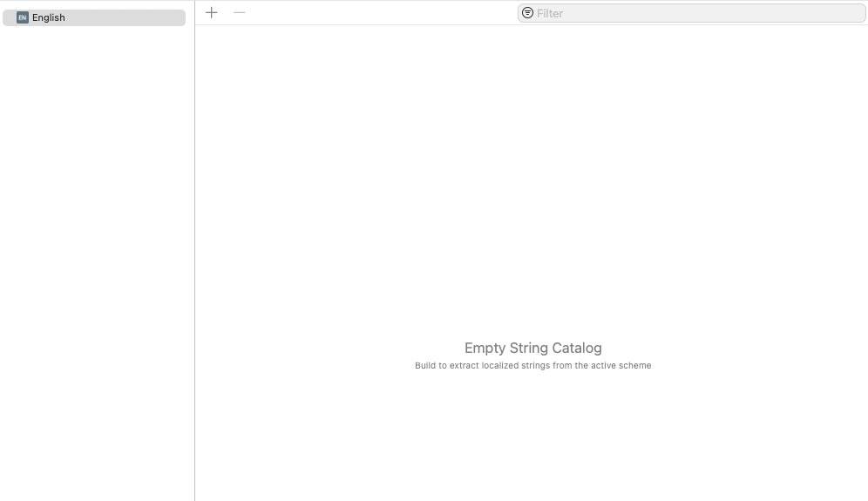Click the Empty String Catalog heading

click(x=532, y=348)
